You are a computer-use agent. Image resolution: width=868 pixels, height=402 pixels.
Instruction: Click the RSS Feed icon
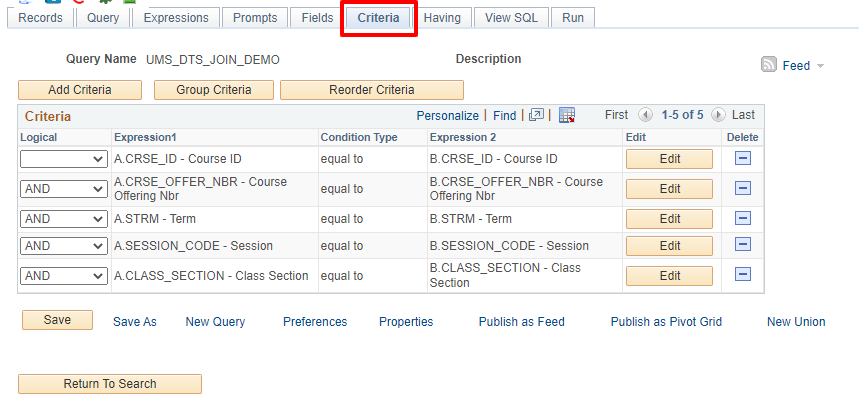(x=769, y=65)
